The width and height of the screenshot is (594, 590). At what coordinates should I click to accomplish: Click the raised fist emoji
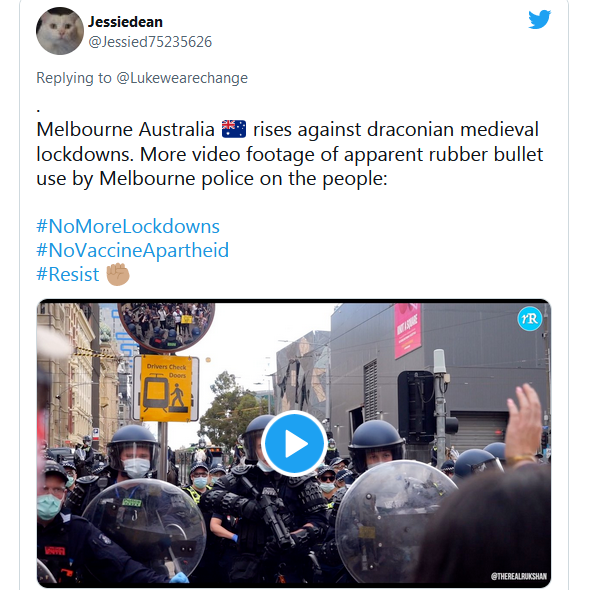click(118, 274)
